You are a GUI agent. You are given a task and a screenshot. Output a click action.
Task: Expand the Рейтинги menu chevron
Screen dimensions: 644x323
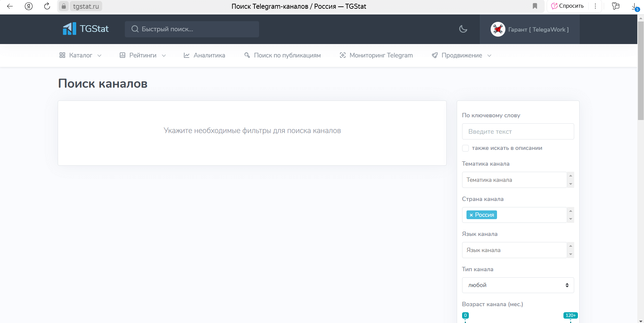click(x=164, y=55)
